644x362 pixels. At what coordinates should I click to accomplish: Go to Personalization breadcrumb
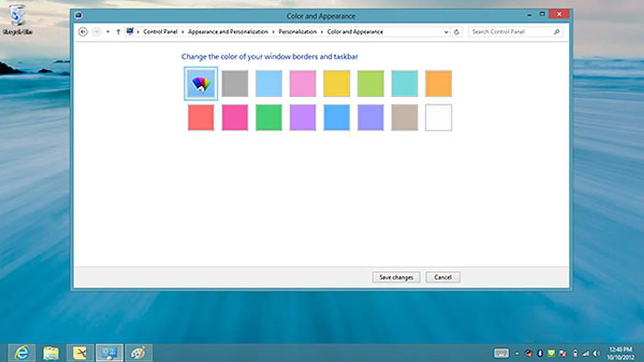click(x=297, y=32)
